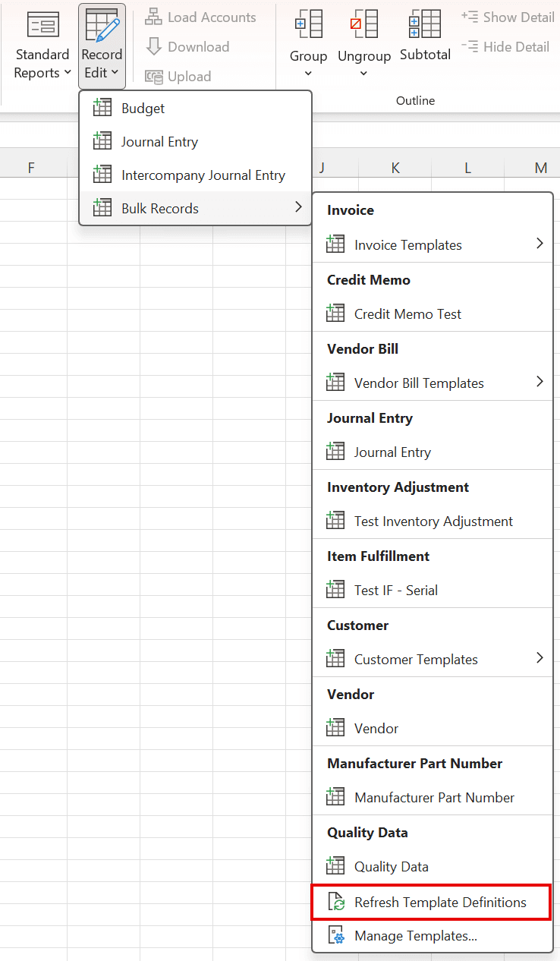Click Refresh Template Definitions
The image size is (560, 961).
(x=433, y=903)
